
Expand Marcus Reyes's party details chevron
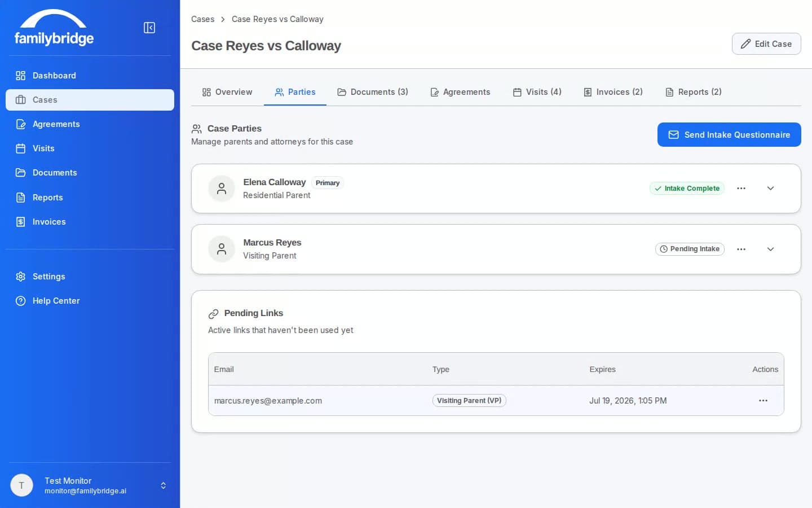click(x=770, y=249)
